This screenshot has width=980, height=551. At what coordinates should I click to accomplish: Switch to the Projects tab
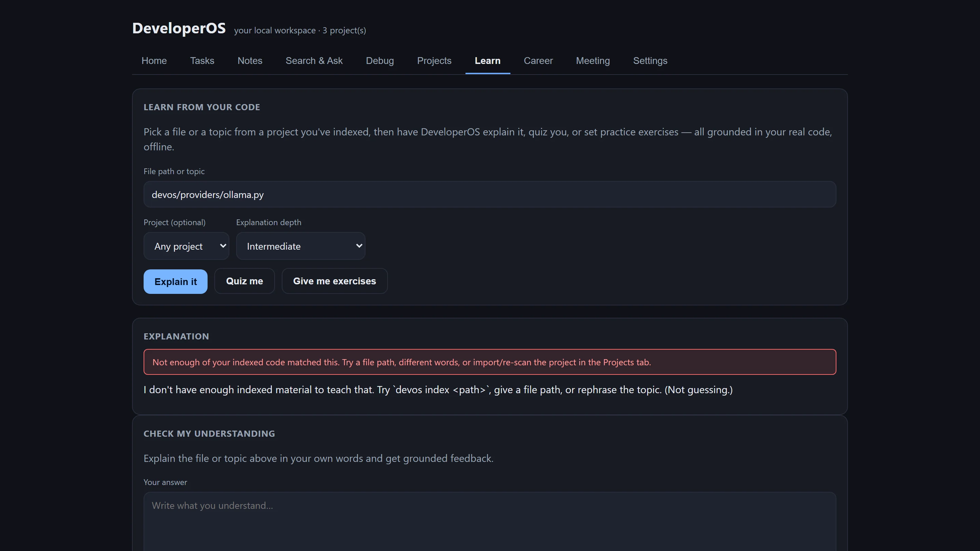click(x=434, y=61)
